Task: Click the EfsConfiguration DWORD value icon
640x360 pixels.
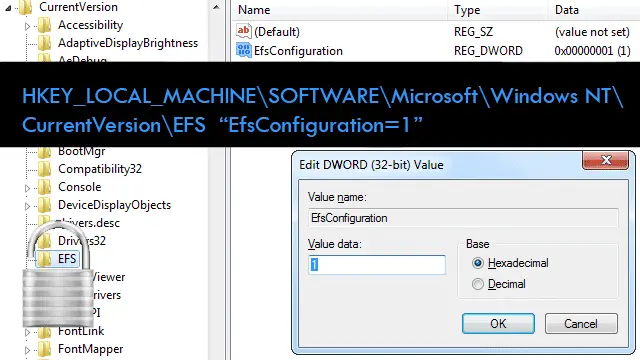Action: tap(244, 50)
